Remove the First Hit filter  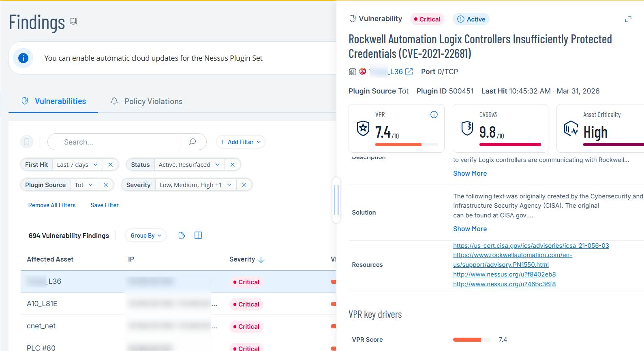pos(110,165)
